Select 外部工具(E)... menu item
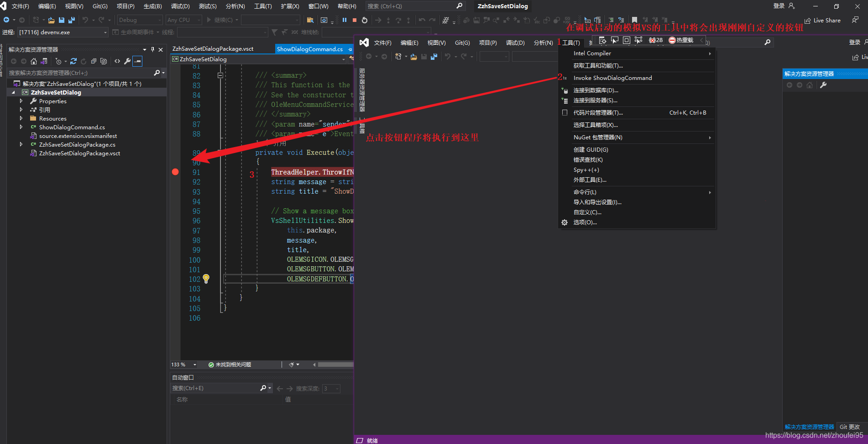 (637, 180)
